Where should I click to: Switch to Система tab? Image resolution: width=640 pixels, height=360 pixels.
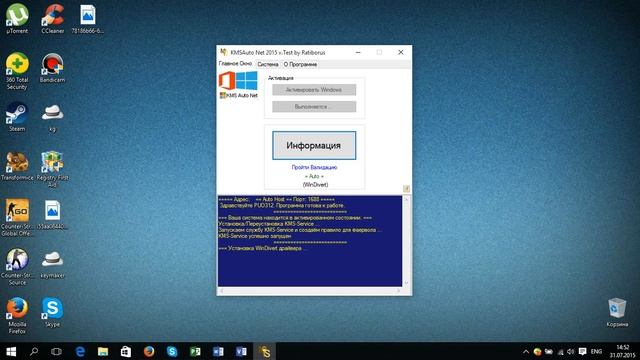(x=268, y=64)
